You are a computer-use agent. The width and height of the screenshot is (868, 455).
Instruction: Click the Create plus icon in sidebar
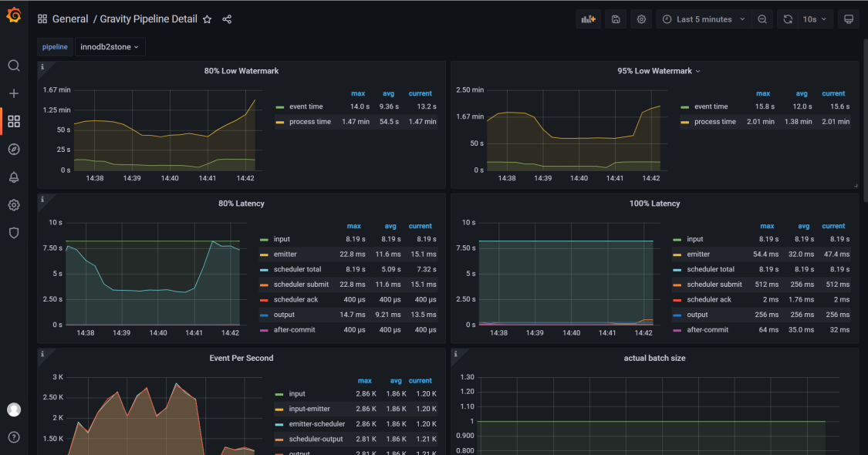(x=14, y=93)
